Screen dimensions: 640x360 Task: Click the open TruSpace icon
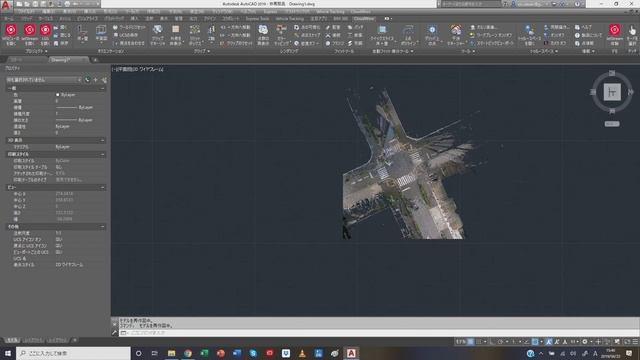(529, 29)
